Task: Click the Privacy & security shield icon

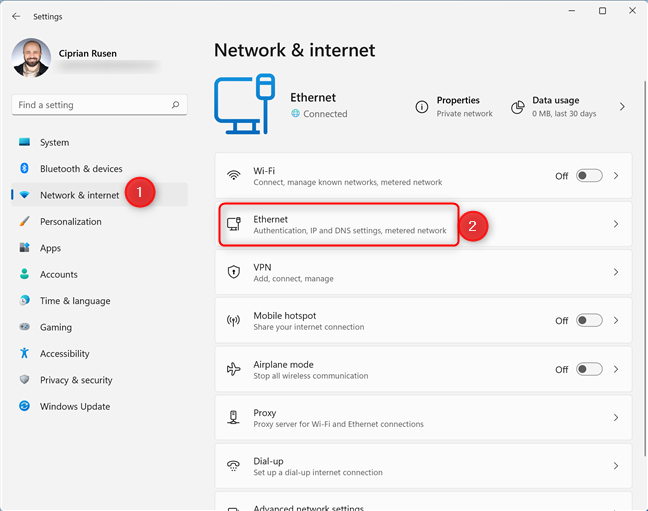Action: tap(24, 380)
